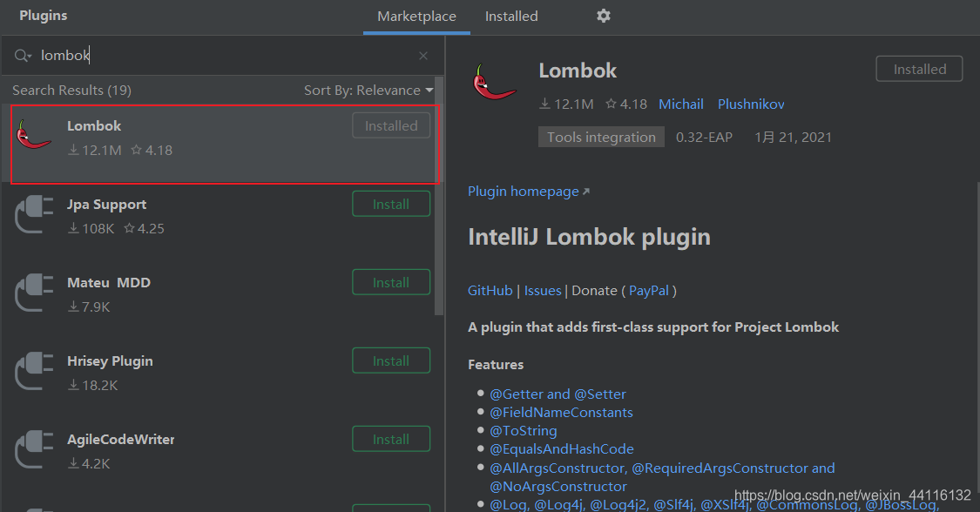Select the Mateu MDD plugin name
The height and width of the screenshot is (512, 980).
tap(109, 283)
